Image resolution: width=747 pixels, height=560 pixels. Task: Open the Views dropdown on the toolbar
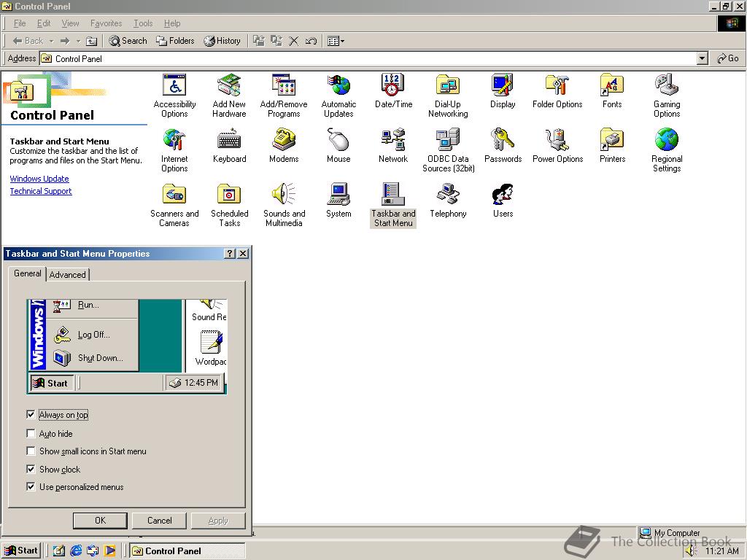tap(342, 41)
